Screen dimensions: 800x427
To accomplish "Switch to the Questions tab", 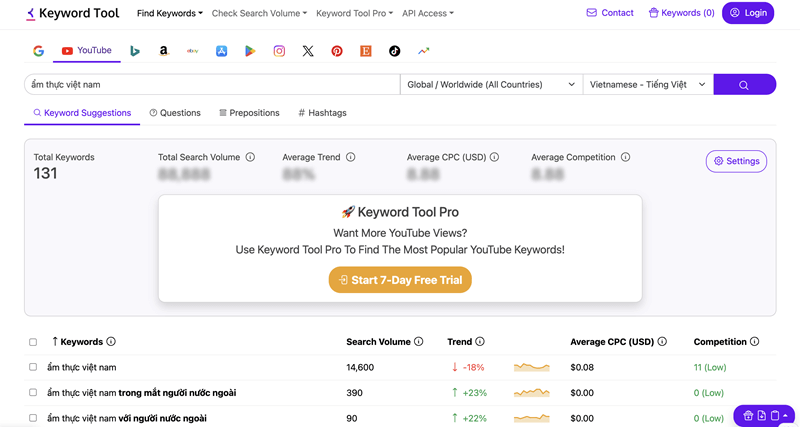I will (x=175, y=113).
